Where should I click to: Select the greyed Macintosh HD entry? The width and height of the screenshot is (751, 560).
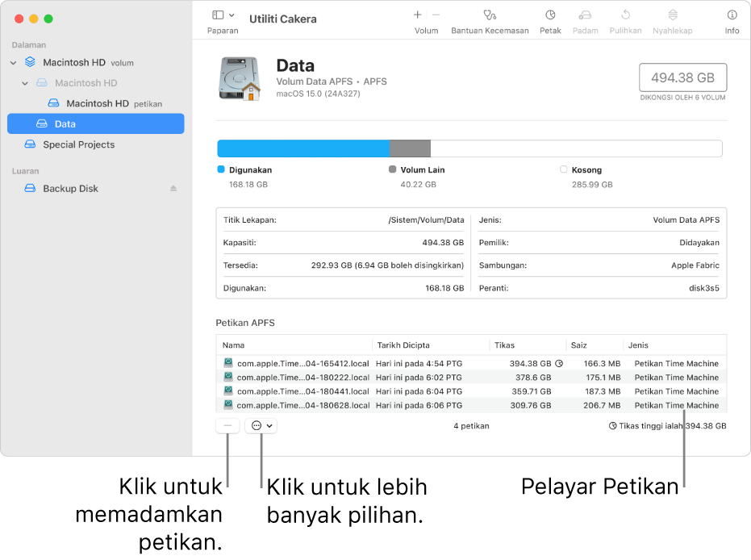coord(86,83)
